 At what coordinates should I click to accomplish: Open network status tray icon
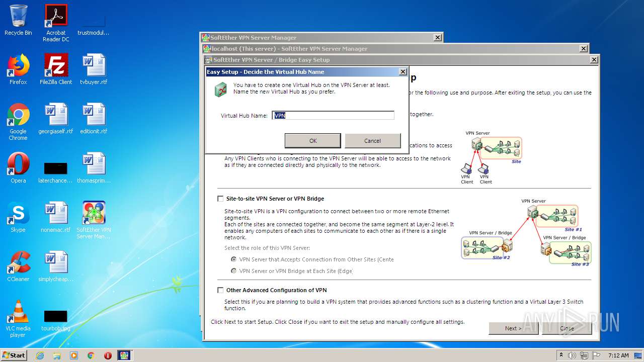pyautogui.click(x=585, y=355)
